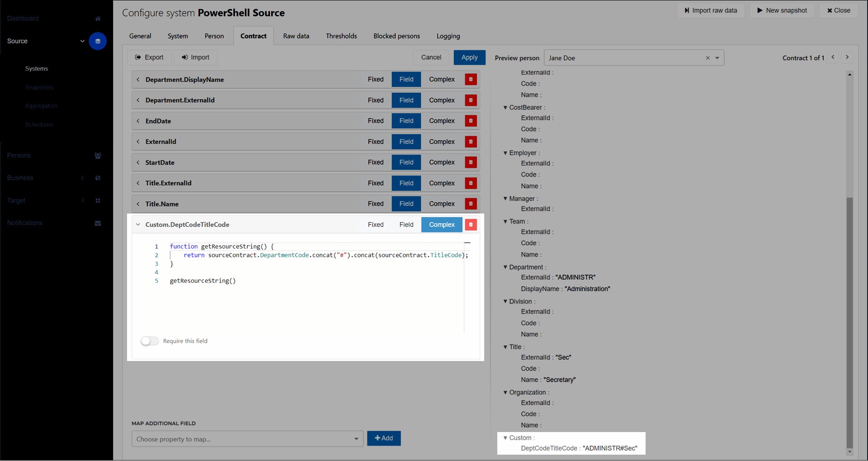
Task: Delete the Title.Name mapping
Action: (471, 204)
